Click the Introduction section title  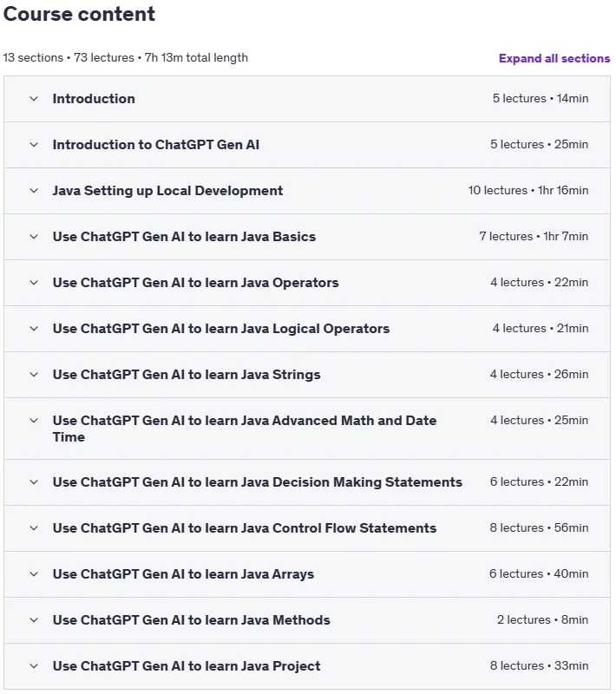coord(94,99)
